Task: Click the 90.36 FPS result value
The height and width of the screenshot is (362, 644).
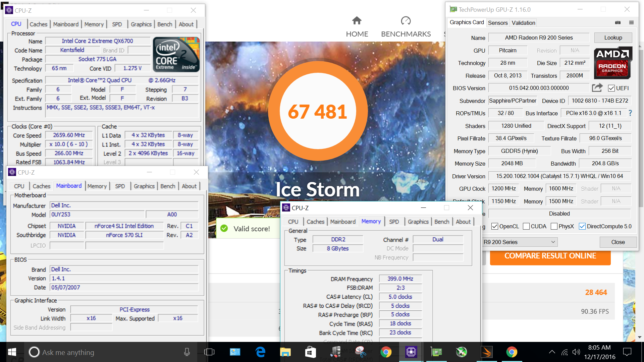Action: point(595,311)
